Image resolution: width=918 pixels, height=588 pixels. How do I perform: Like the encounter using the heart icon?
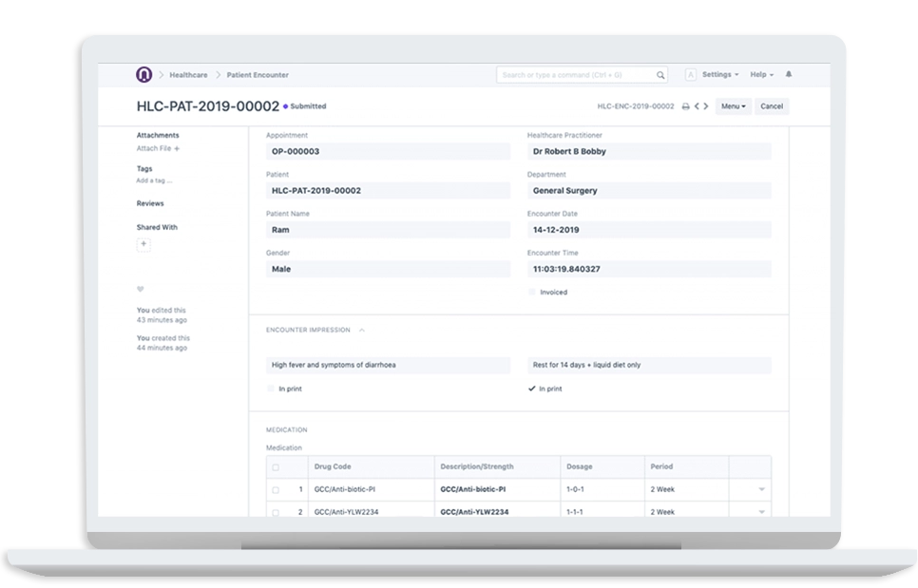140,289
